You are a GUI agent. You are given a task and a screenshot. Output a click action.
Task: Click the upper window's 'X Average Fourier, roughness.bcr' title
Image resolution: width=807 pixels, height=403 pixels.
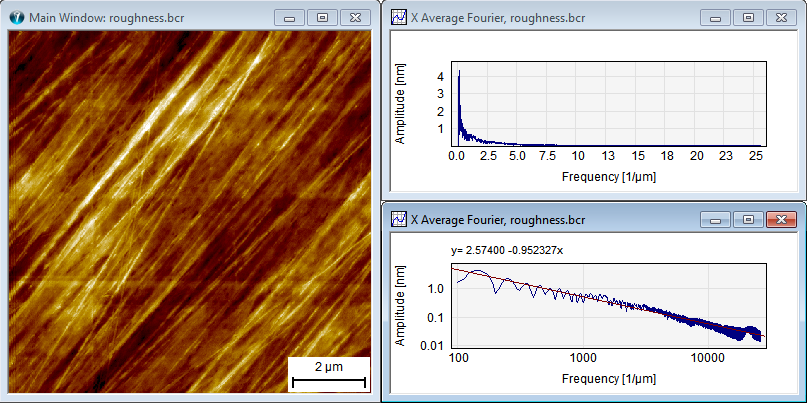[498, 19]
